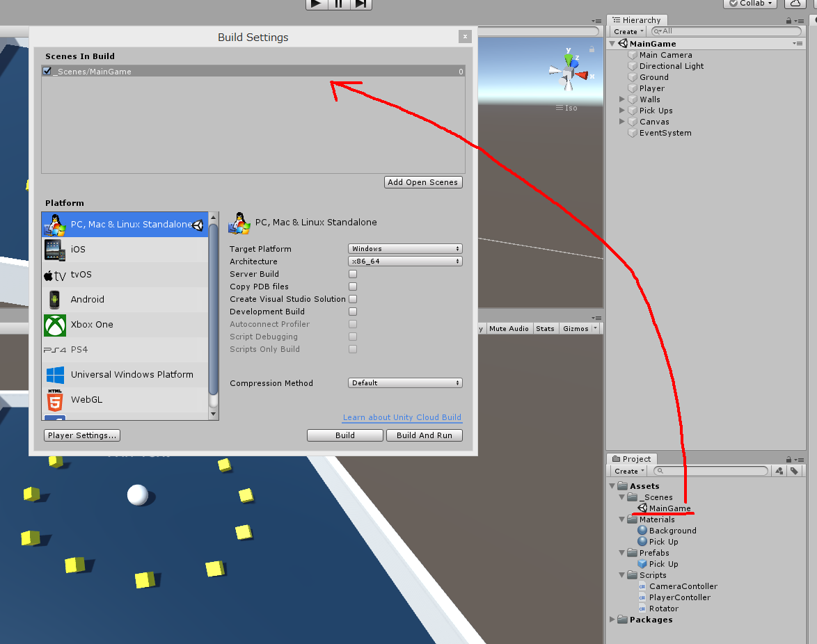
Task: Enable Create Visual Studio Solution checkbox
Action: [x=353, y=299]
